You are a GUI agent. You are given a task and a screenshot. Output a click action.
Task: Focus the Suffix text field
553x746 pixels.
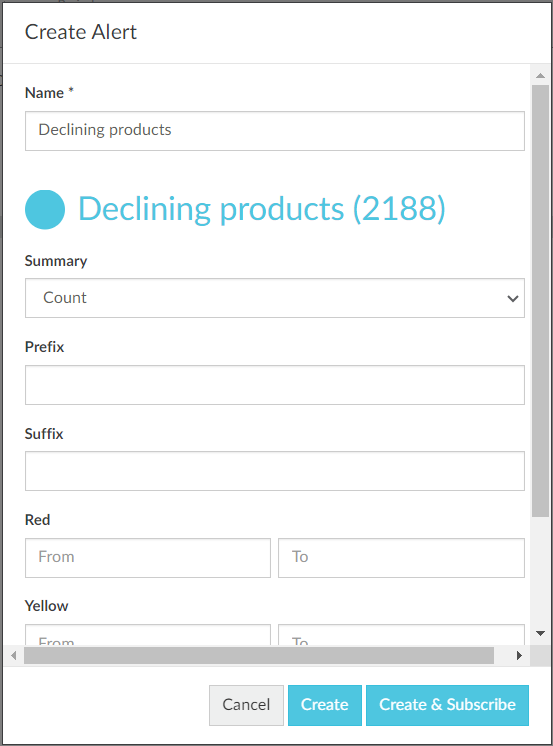(275, 471)
